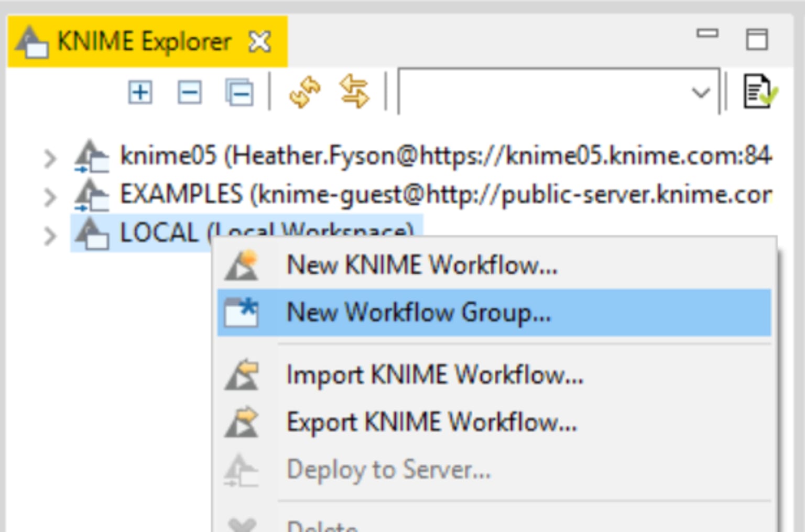Click the knime05 mount point icon
The image size is (805, 532).
click(x=92, y=156)
